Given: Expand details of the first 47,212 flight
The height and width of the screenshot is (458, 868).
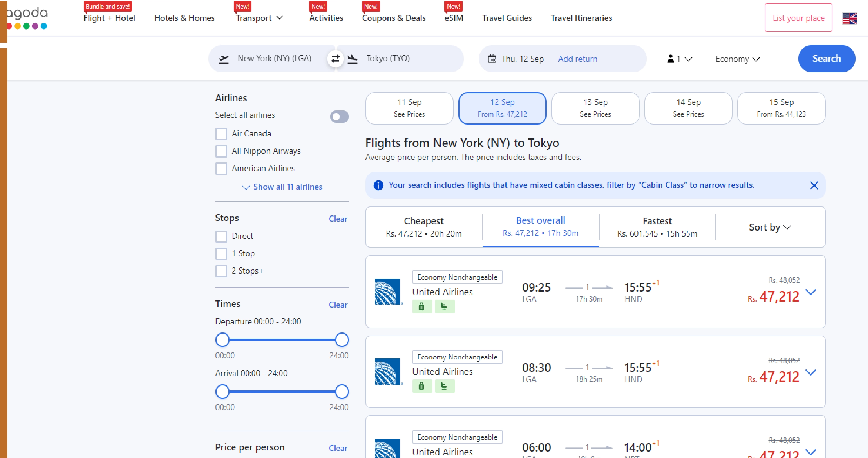Looking at the screenshot, I should pos(811,292).
